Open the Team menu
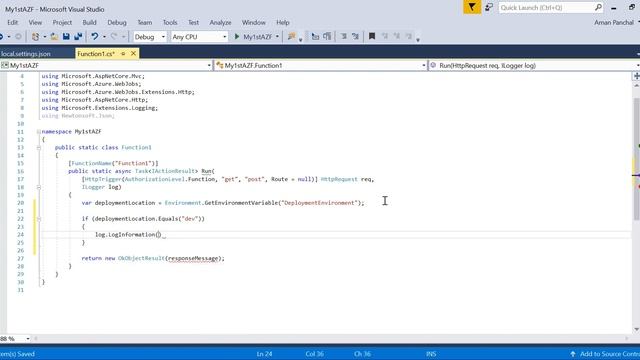This screenshot has height=360, width=640. [144, 22]
